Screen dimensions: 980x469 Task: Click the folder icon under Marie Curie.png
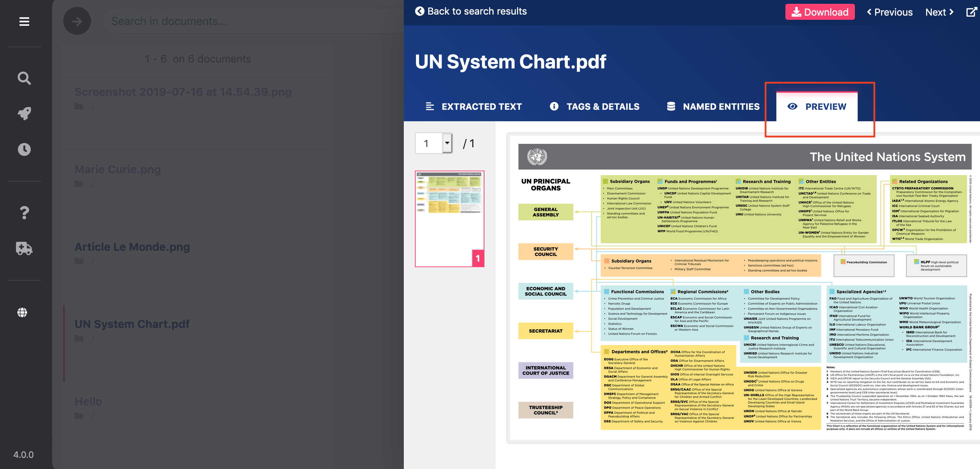point(79,184)
